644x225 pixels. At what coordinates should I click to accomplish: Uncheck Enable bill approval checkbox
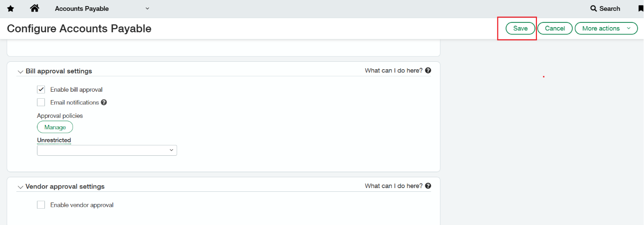coord(41,89)
